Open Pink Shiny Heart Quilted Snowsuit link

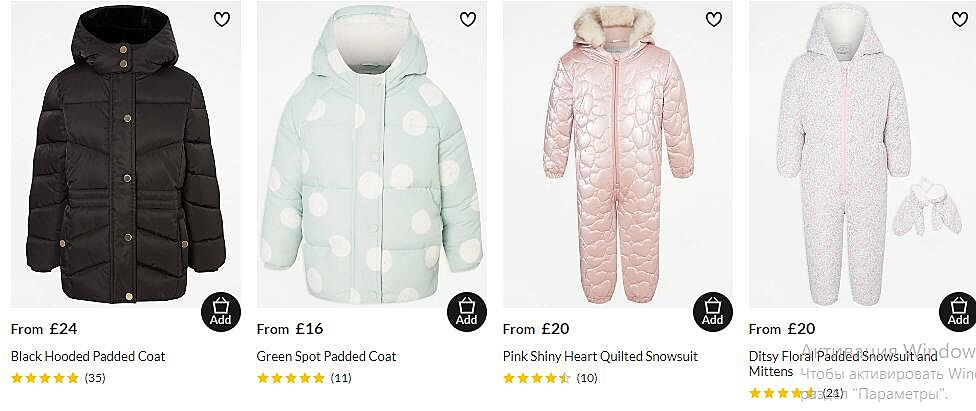coord(600,356)
